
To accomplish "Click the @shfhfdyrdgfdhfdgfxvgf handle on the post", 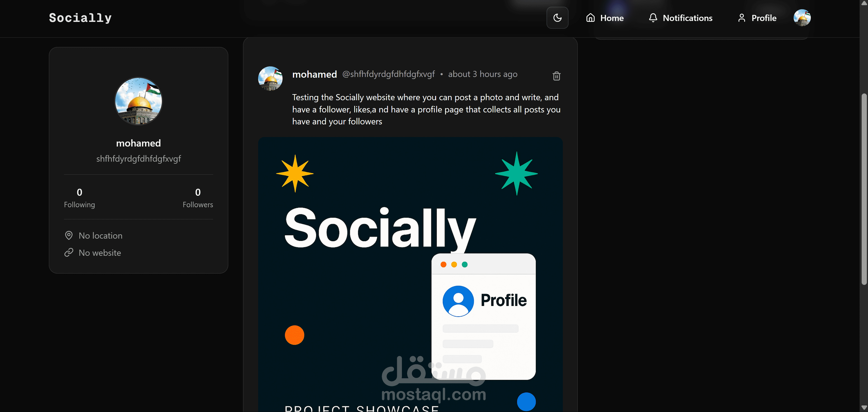I will click(389, 74).
